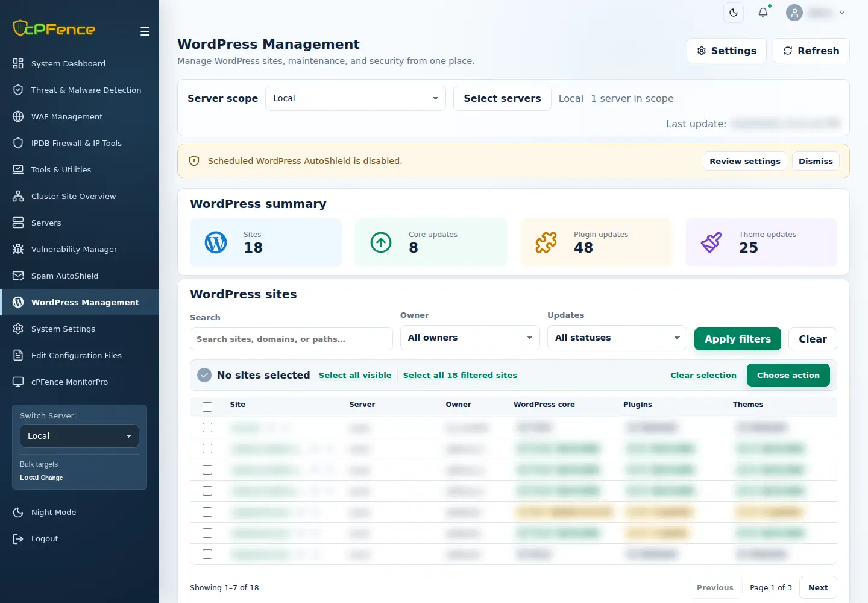Image resolution: width=868 pixels, height=603 pixels.
Task: Check the sixth site row checkbox
Action: [x=207, y=533]
